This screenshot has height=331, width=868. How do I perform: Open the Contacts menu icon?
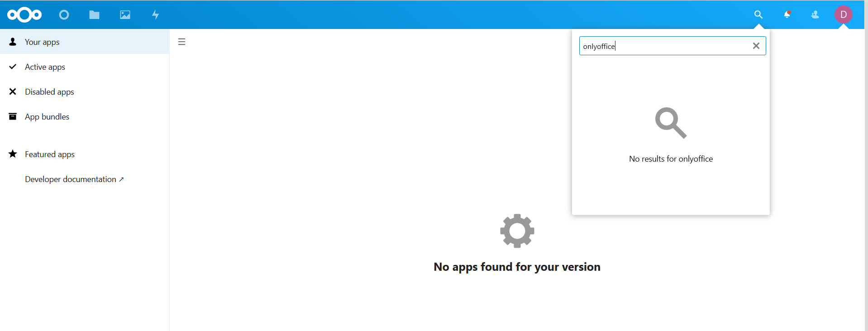[815, 15]
